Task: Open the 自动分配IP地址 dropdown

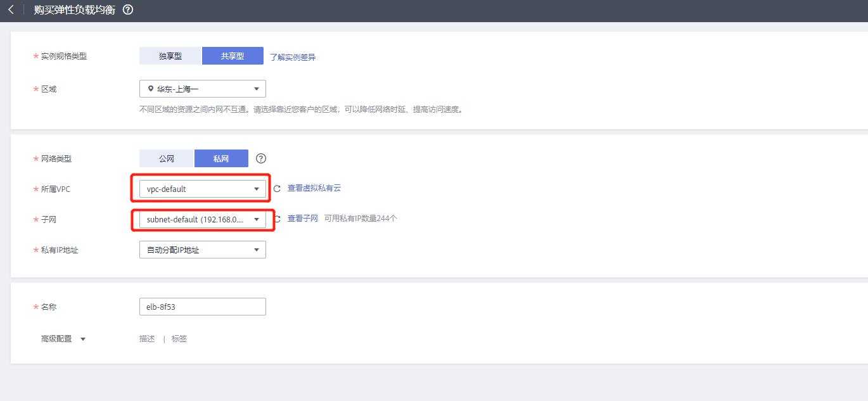Action: tap(203, 250)
